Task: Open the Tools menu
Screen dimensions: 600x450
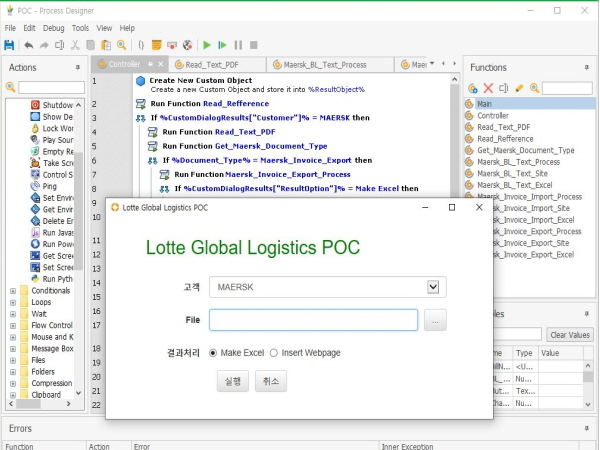Action: point(80,28)
